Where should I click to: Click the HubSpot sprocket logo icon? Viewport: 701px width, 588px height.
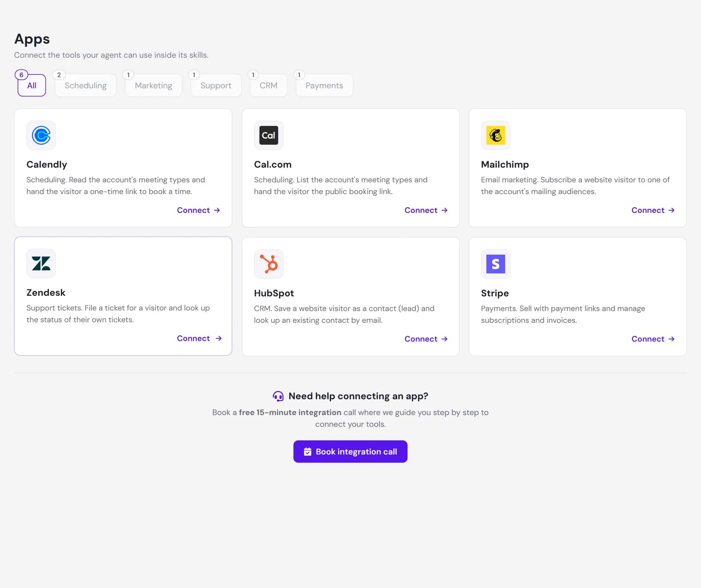tap(268, 264)
